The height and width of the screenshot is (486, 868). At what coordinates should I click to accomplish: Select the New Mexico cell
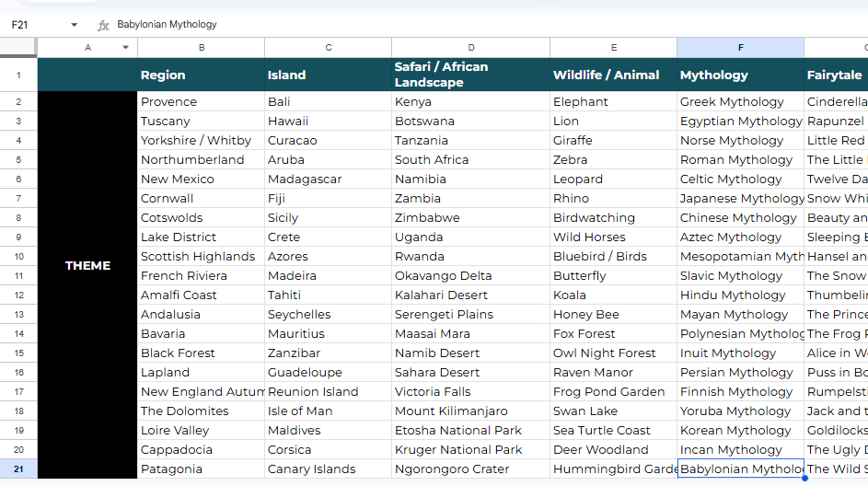click(202, 179)
